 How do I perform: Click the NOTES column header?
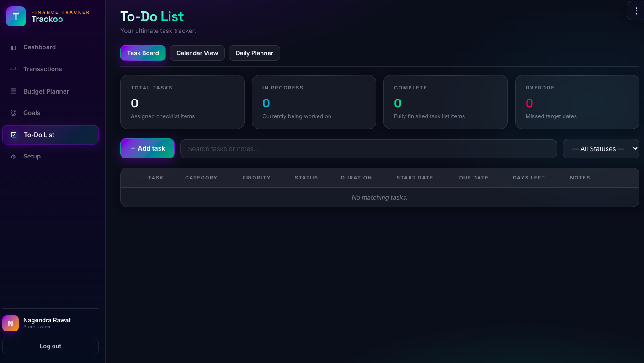point(580,178)
